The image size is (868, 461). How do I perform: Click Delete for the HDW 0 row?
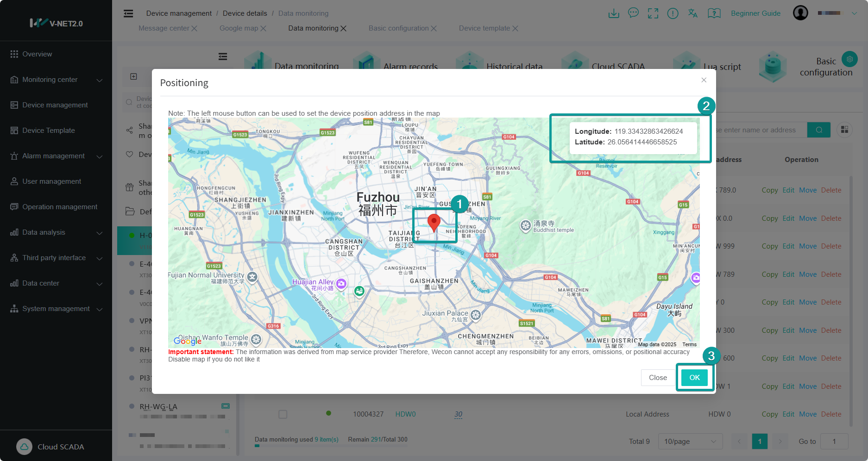pyautogui.click(x=831, y=414)
